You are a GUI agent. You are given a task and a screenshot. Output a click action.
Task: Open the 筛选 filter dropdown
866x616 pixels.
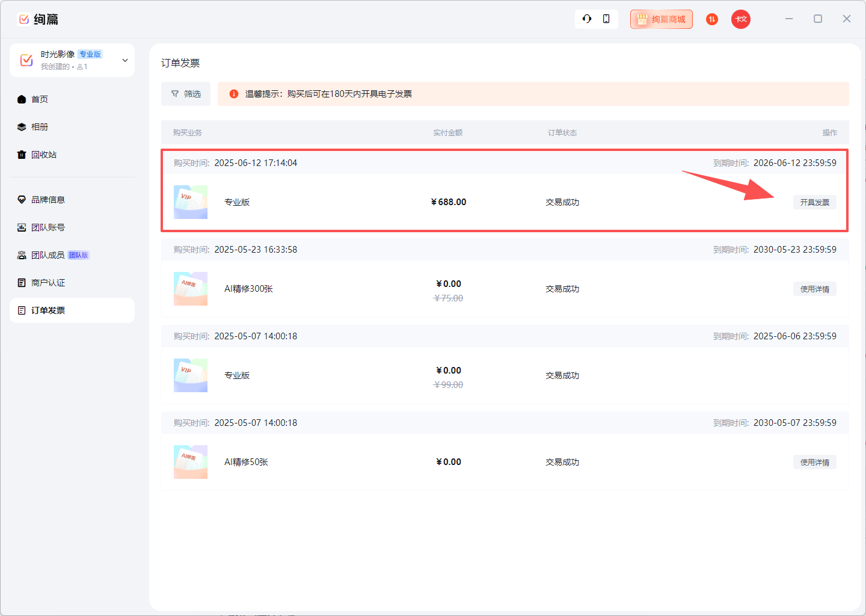186,94
